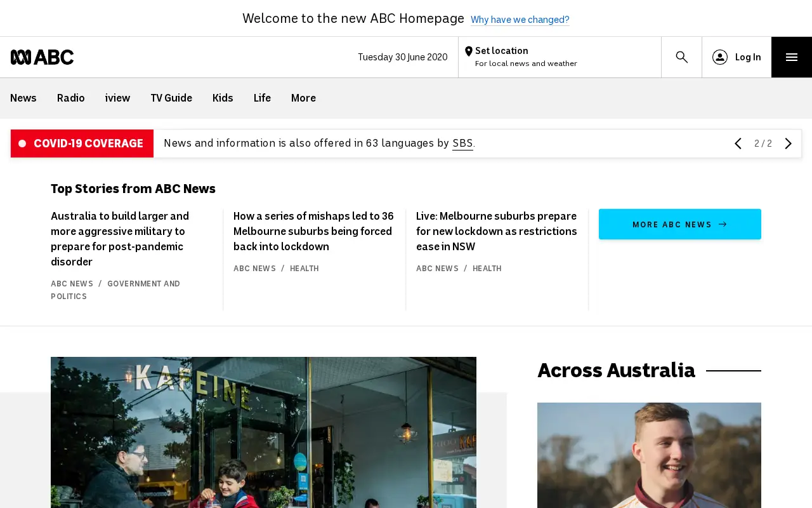Open the News nav item

(x=23, y=98)
